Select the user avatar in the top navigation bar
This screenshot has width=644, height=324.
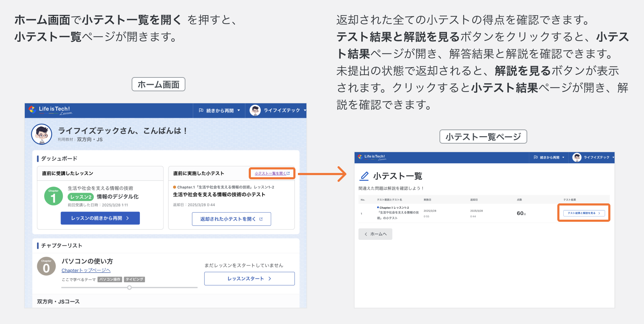click(254, 110)
